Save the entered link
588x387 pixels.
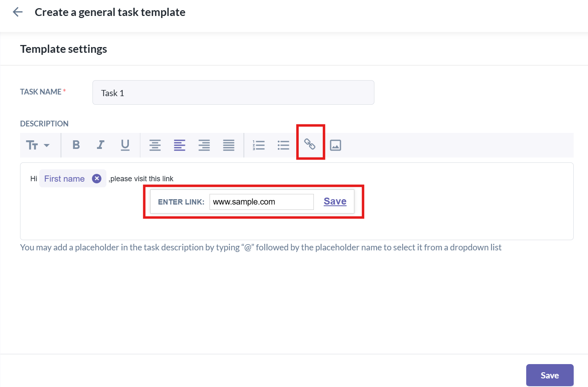(x=335, y=201)
